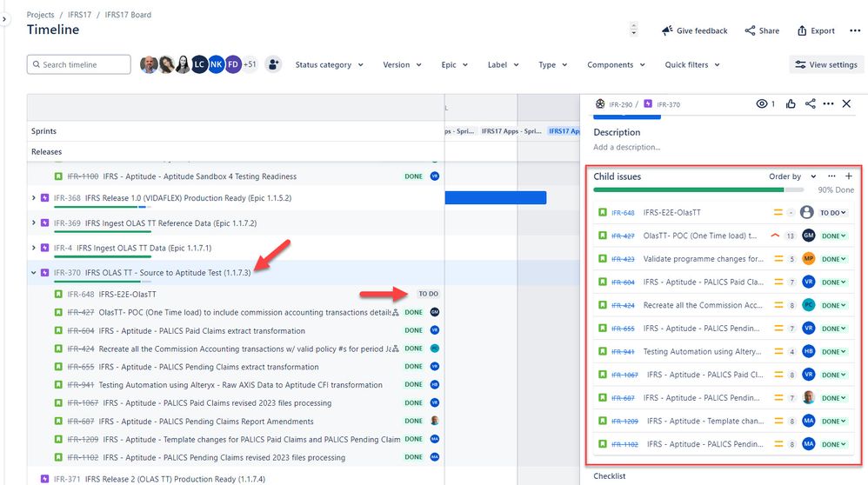Click the IFR-368 blue timeline bar
The height and width of the screenshot is (485, 868).
pyautogui.click(x=496, y=197)
